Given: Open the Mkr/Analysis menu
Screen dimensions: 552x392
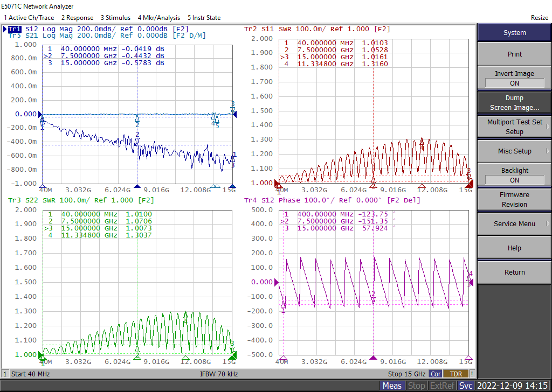Looking at the screenshot, I should [x=159, y=18].
